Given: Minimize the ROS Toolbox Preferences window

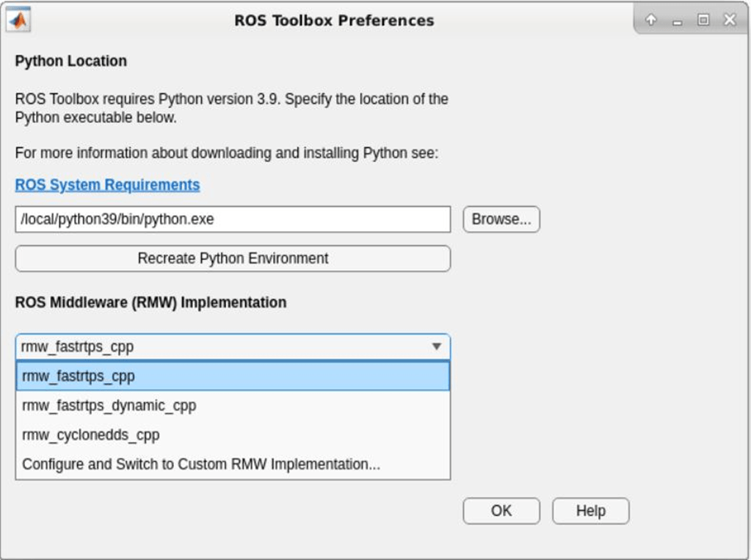Looking at the screenshot, I should (x=677, y=21).
